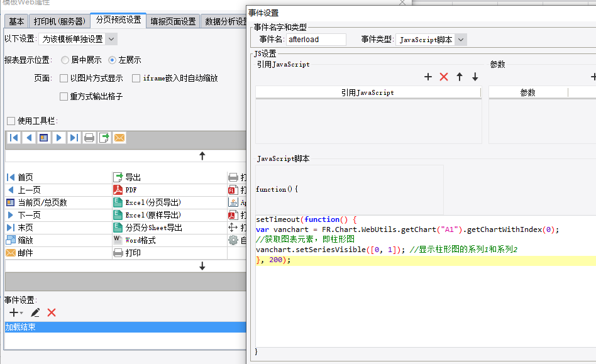Delete referenced JavaScript with red X
The height and width of the screenshot is (364, 596).
(444, 77)
